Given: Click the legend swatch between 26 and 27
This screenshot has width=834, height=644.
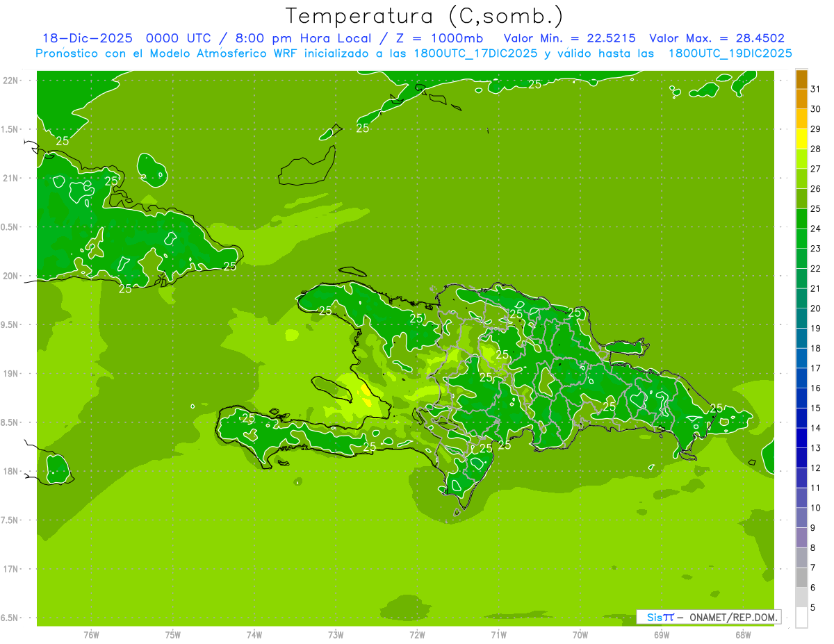Looking at the screenshot, I should tap(801, 179).
